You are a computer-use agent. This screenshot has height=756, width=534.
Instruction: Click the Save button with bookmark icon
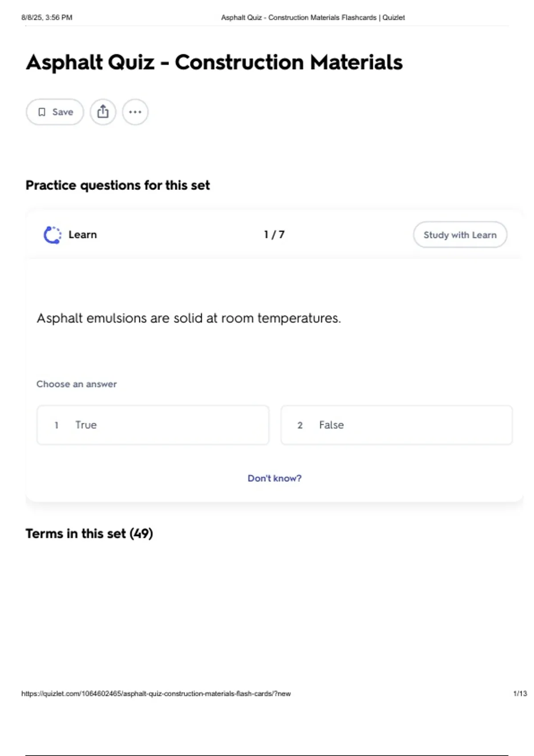tap(55, 112)
